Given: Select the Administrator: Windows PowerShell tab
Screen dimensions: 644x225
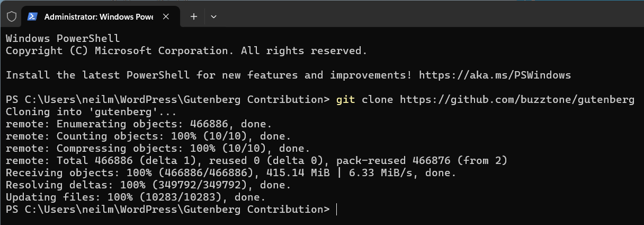Looking at the screenshot, I should coord(99,16).
